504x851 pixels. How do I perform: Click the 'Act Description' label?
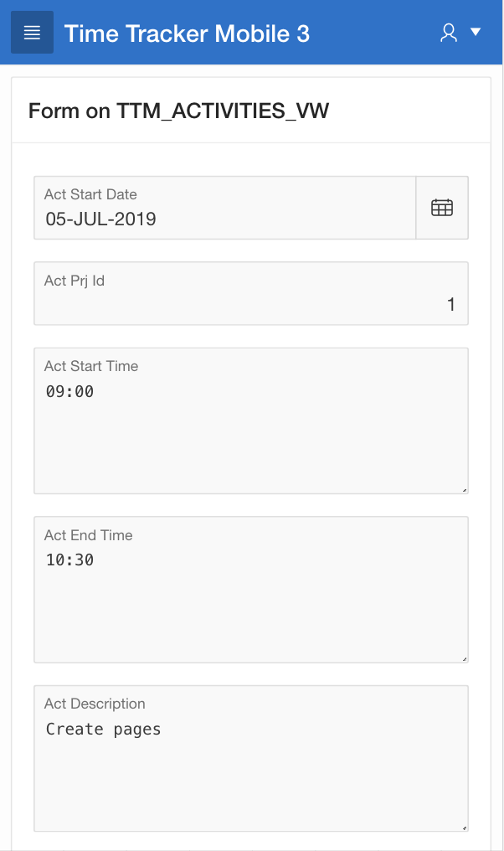[x=95, y=704]
